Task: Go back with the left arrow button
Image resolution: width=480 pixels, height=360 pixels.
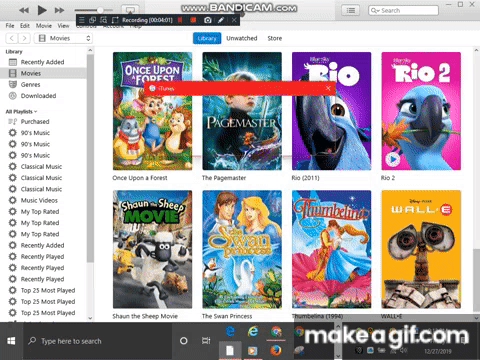Action: [x=12, y=38]
